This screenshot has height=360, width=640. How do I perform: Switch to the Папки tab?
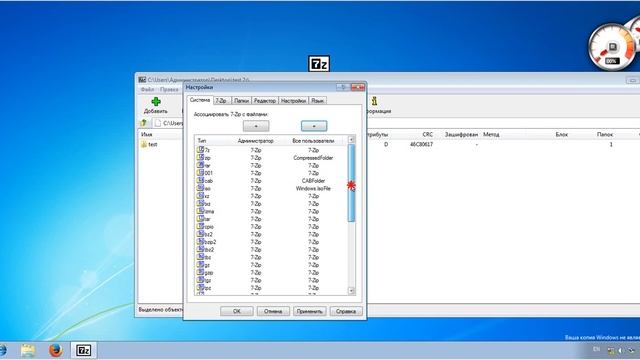click(241, 100)
